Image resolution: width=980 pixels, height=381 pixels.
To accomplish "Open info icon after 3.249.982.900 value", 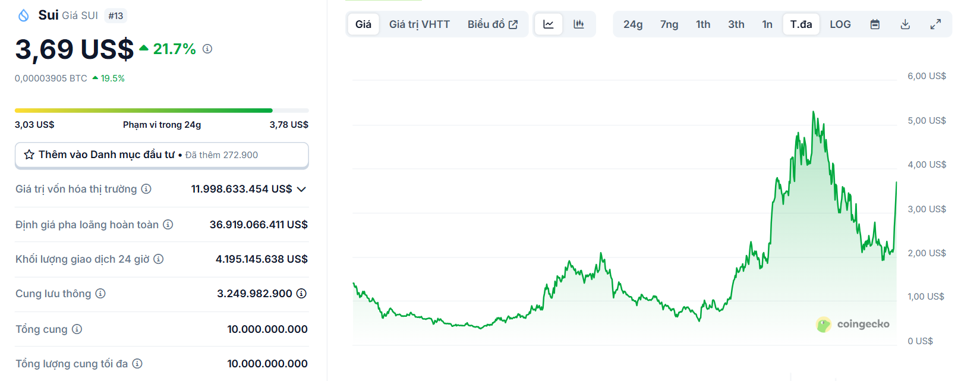I will click(x=302, y=294).
